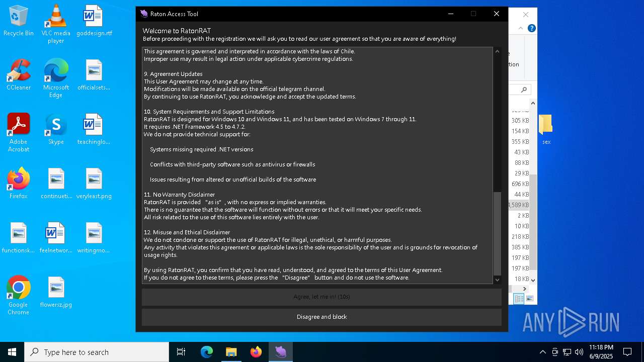The image size is (644, 362).
Task: Open the Recycle Bin desktop icon
Action: (x=19, y=21)
